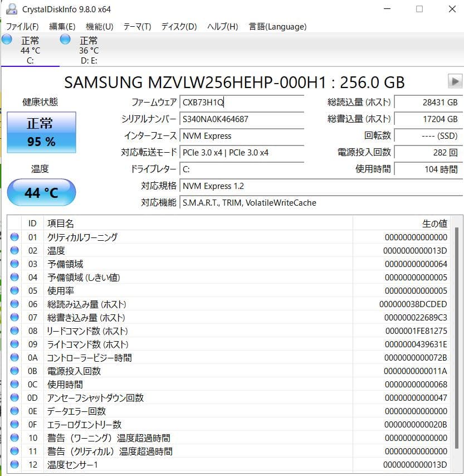464x476 pixels.
Task: Open the テーマ(T) menu
Action: 137,27
